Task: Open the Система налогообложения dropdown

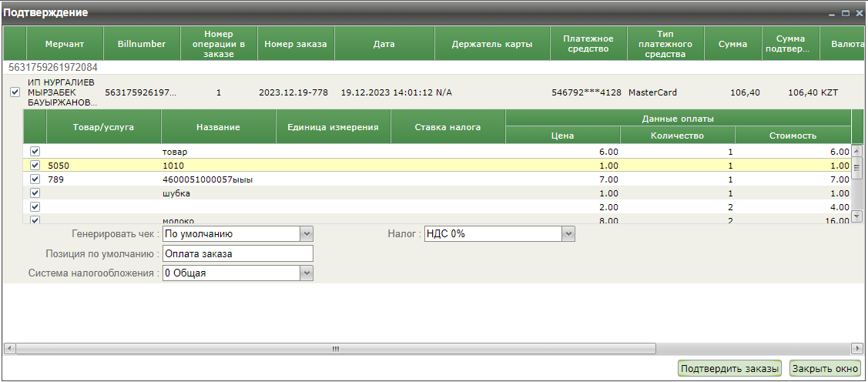Action: click(x=307, y=273)
